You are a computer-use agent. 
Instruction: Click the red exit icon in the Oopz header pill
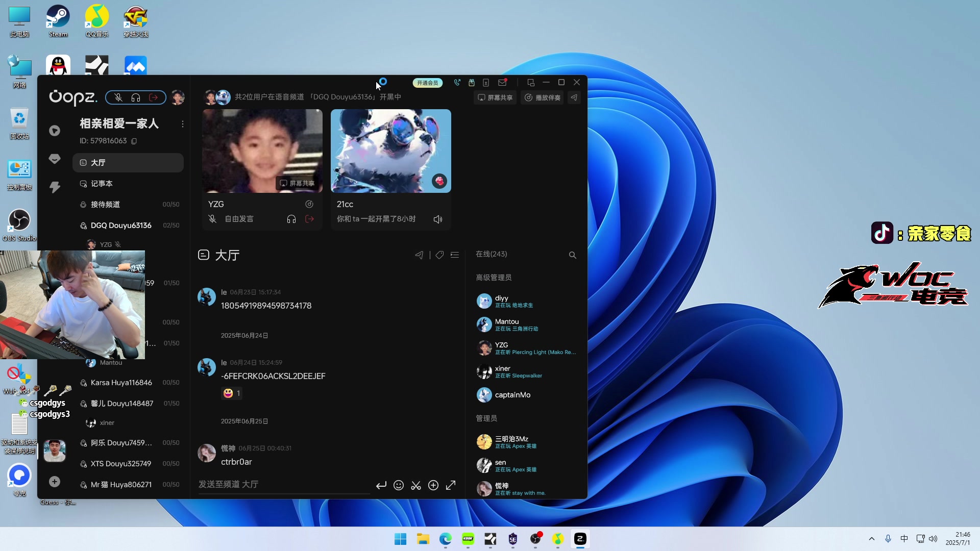[x=153, y=97]
